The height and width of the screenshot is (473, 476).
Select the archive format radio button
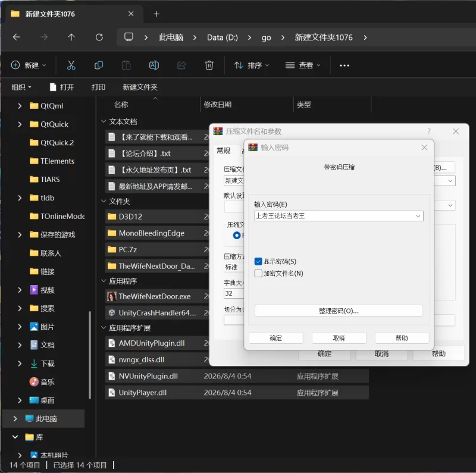click(x=237, y=235)
